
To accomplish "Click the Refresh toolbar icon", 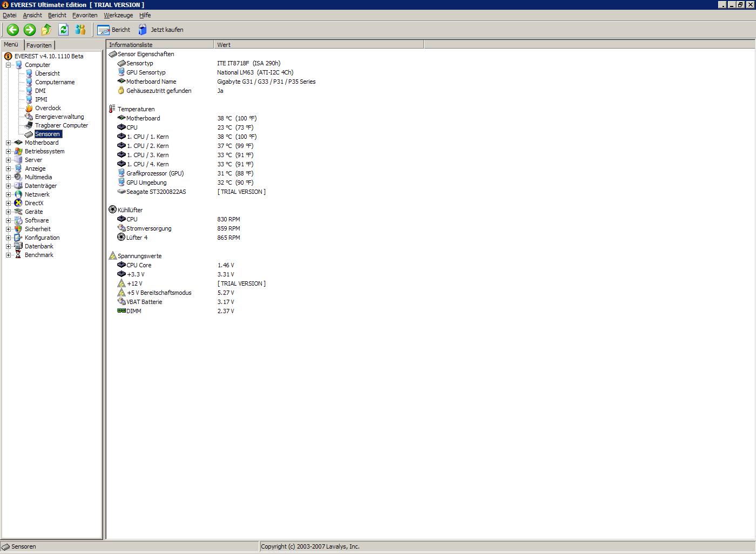I will tap(63, 30).
